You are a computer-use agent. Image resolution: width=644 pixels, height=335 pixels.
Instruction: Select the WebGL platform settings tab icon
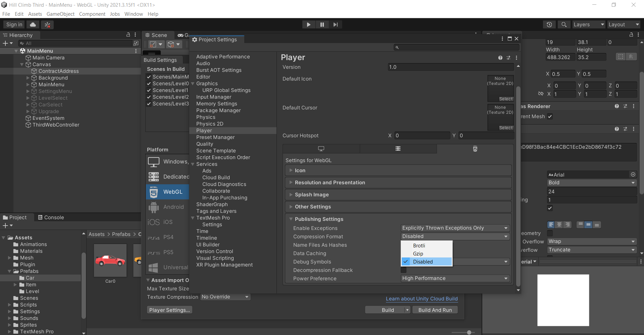pyautogui.click(x=475, y=149)
